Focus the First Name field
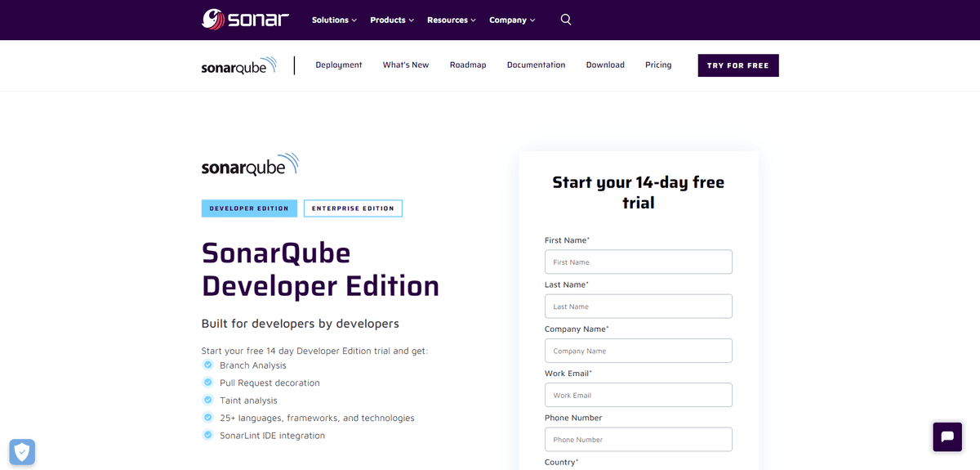The width and height of the screenshot is (980, 470). click(x=639, y=262)
